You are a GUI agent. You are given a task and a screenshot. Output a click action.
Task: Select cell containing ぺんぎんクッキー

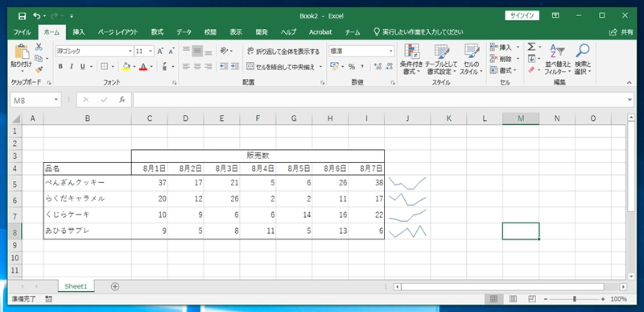click(x=88, y=183)
